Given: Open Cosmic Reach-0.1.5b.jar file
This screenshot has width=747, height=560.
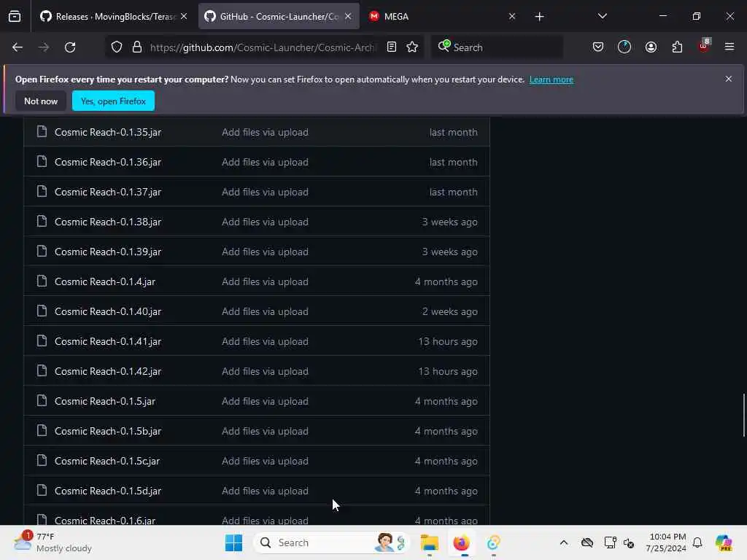Looking at the screenshot, I should [x=108, y=432].
